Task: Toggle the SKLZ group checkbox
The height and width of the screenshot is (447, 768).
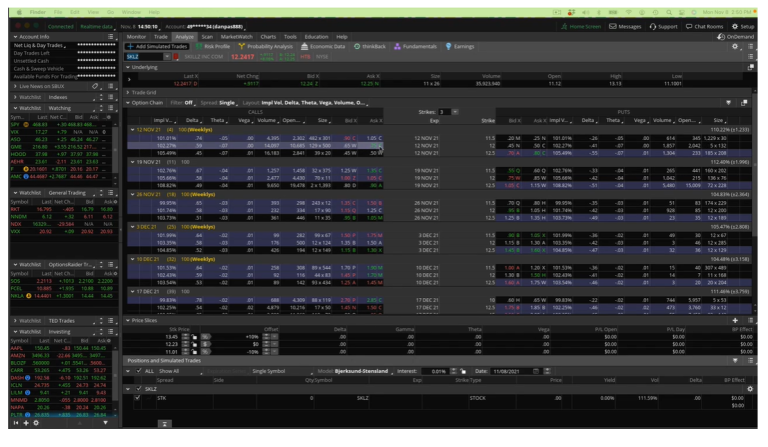Action: [138, 388]
